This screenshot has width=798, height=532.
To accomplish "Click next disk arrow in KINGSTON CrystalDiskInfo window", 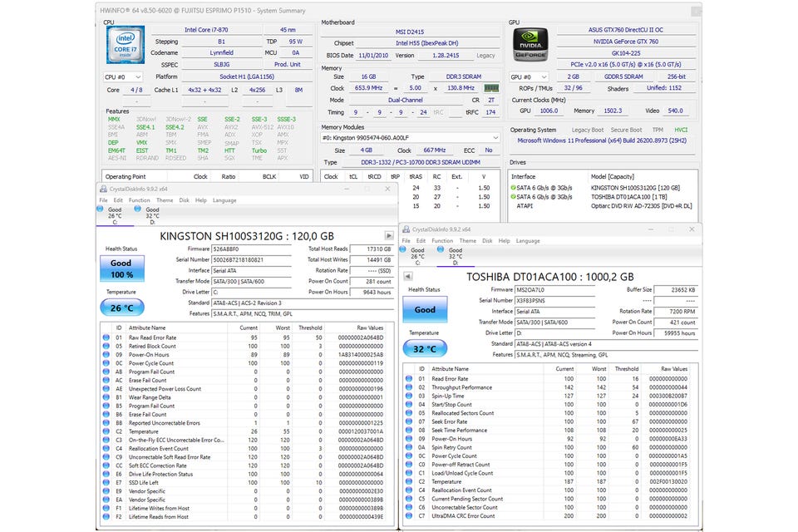I will (389, 235).
